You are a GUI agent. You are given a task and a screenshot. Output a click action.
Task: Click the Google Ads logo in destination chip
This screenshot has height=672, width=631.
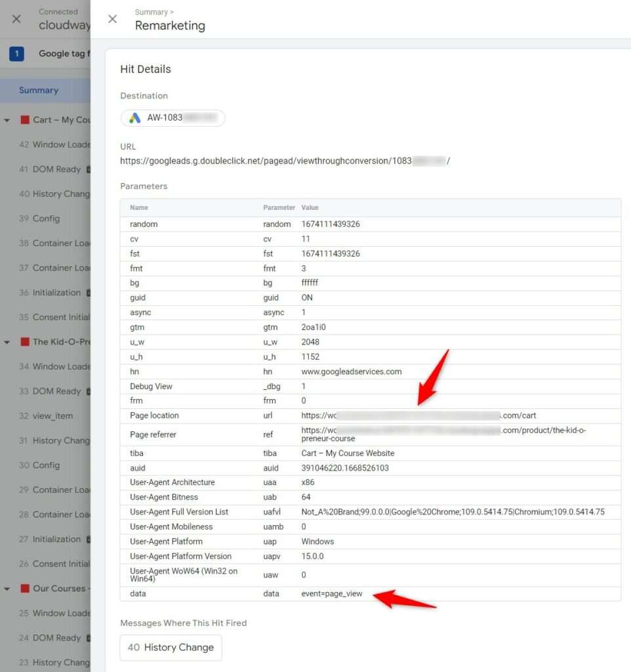pyautogui.click(x=135, y=118)
